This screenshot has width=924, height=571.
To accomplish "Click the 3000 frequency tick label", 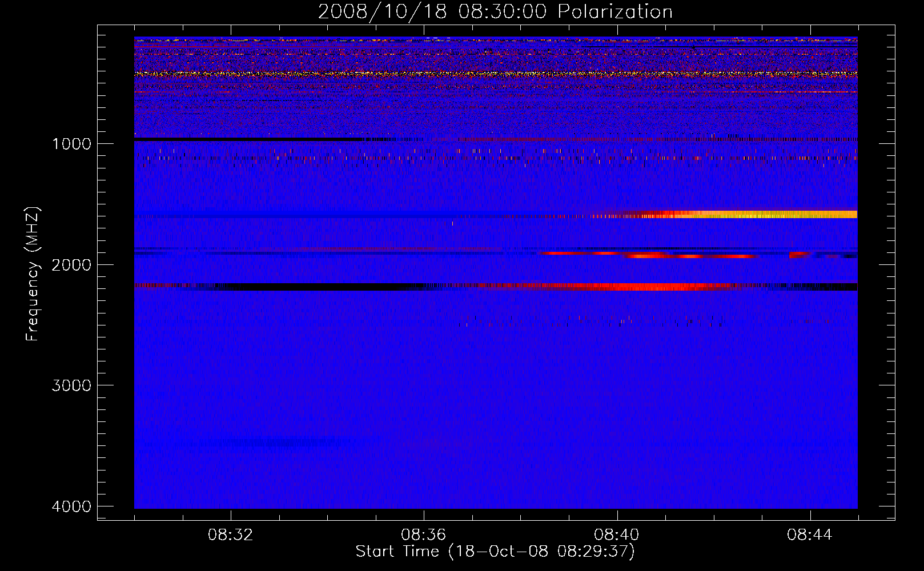I will point(71,385).
